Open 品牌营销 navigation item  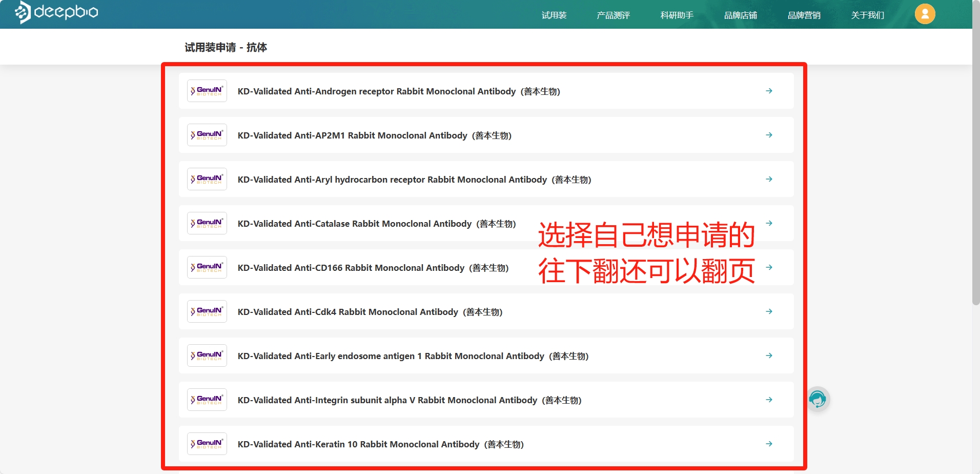(x=804, y=15)
